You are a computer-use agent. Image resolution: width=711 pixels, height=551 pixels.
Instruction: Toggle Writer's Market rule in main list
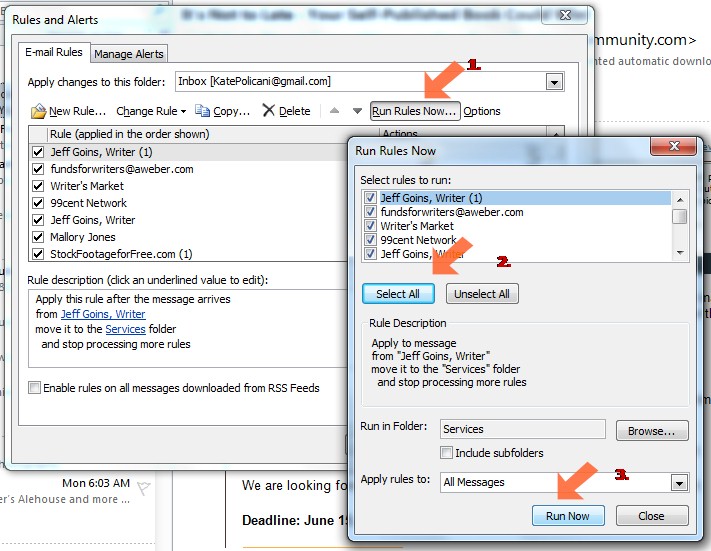[x=38, y=186]
